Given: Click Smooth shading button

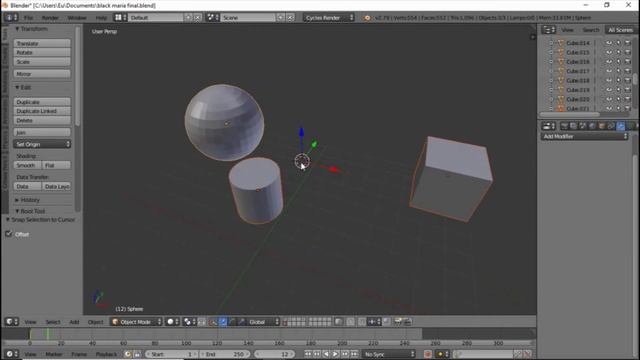Looking at the screenshot, I should 27,165.
